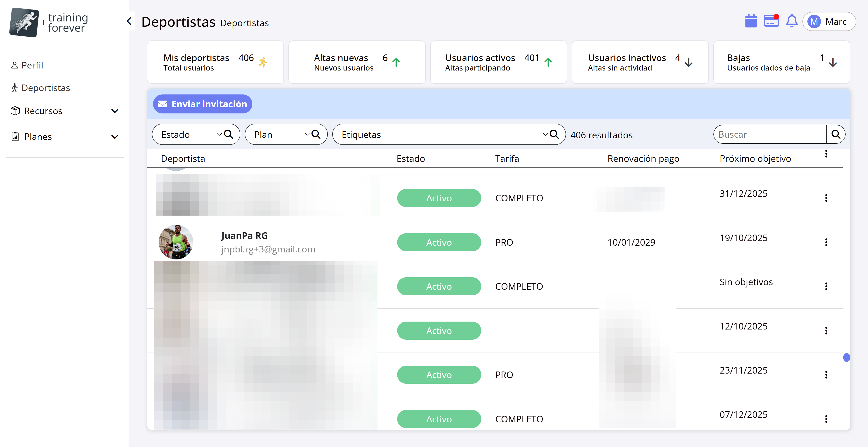Select Deportistas in the sidebar menu
The width and height of the screenshot is (868, 447).
(x=45, y=88)
